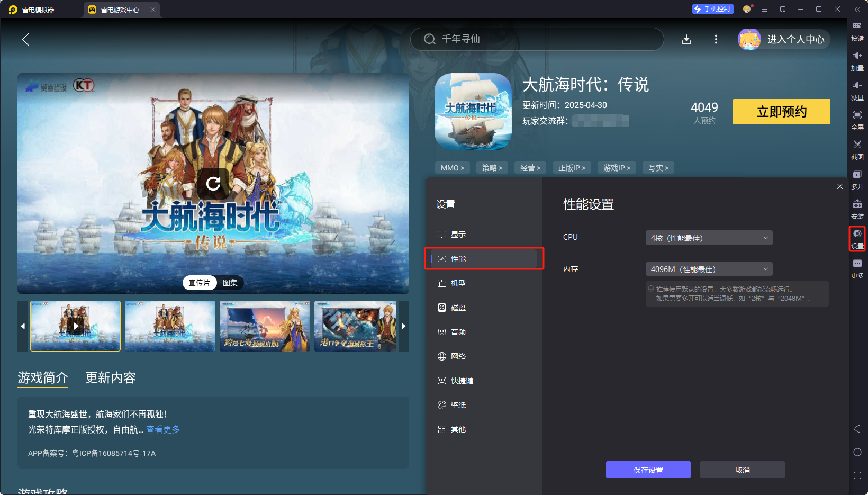Click the Android home circle button
This screenshot has width=868, height=495.
pyautogui.click(x=857, y=452)
